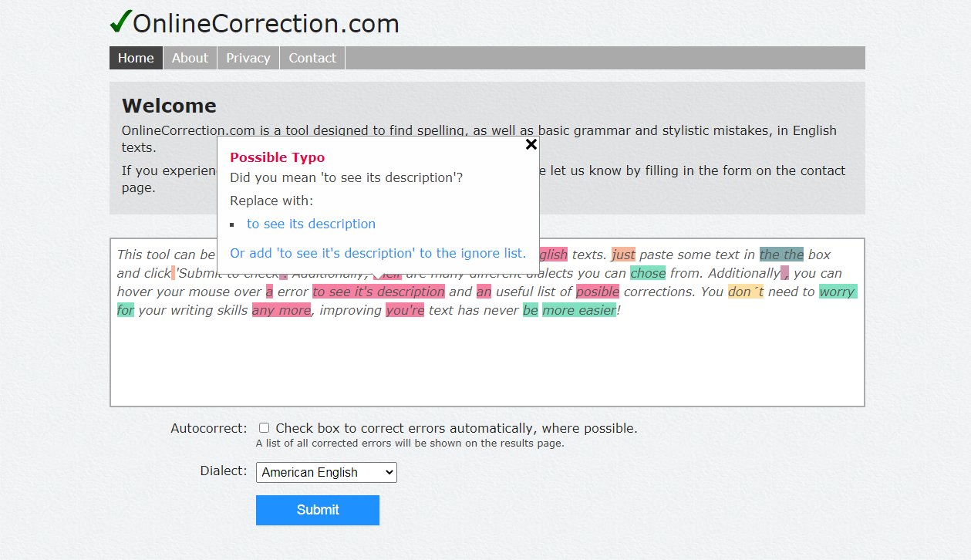Click the Autocorrect label
Image resolution: width=971 pixels, height=560 pixels.
click(x=209, y=428)
